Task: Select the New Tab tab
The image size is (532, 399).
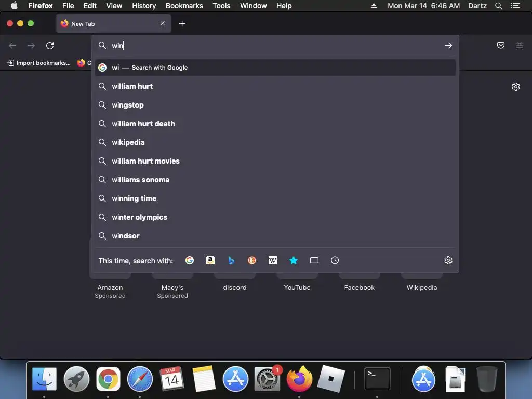Action: coord(114,24)
